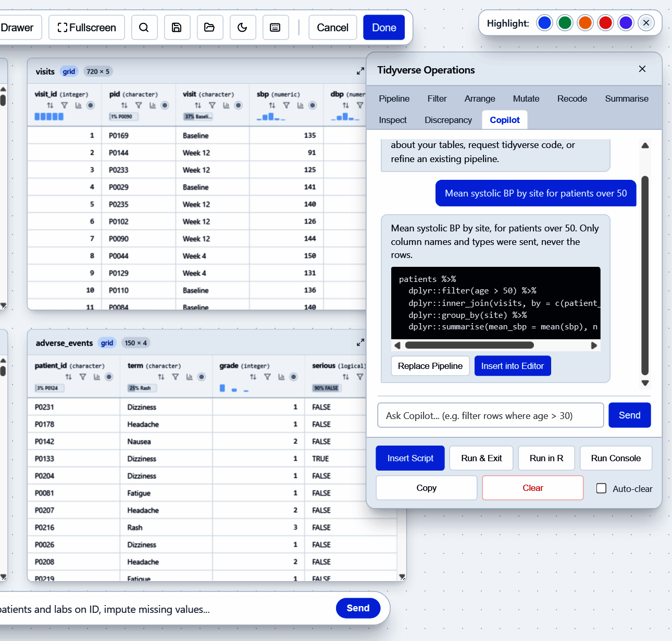Screen dimensions: 672x641
Task: Close the Tidyverse Operations panel
Action: [x=642, y=69]
